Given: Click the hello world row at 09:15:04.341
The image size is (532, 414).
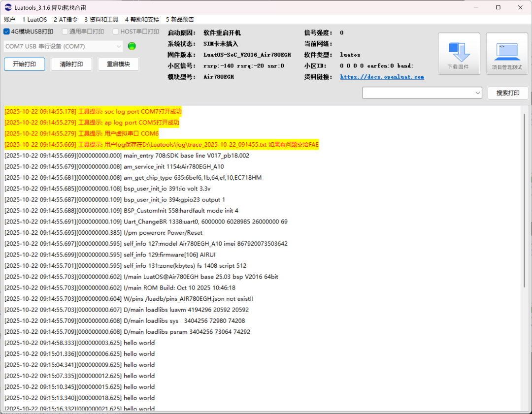Looking at the screenshot, I should pos(79,365).
